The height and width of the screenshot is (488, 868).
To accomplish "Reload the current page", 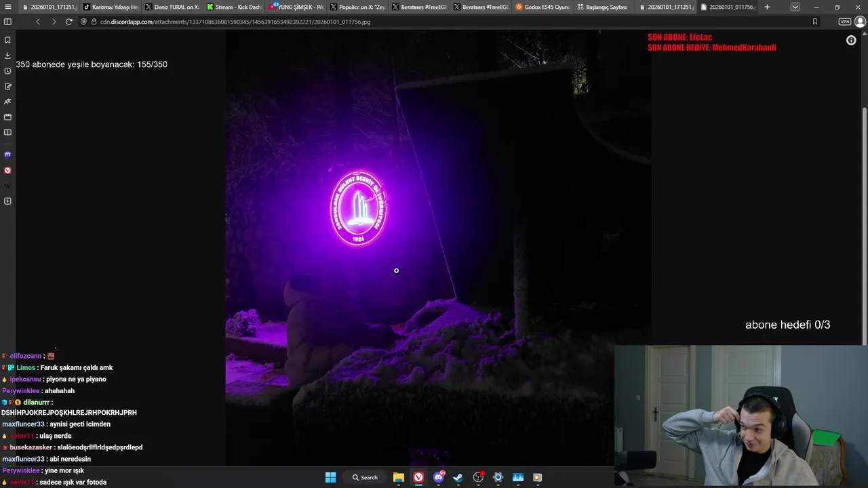I will coord(68,22).
